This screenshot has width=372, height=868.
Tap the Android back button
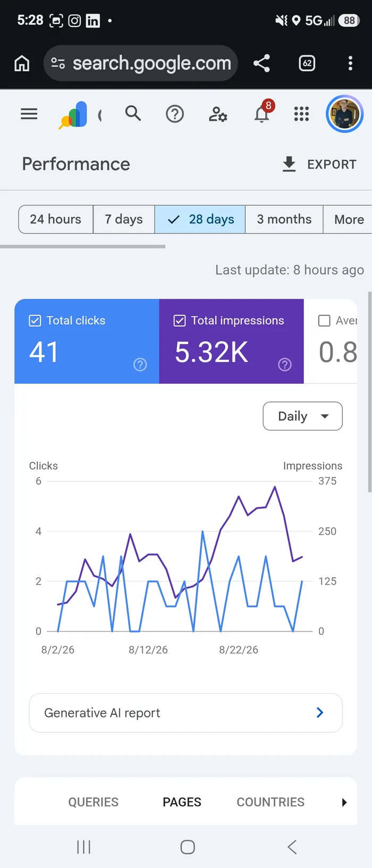[x=292, y=847]
